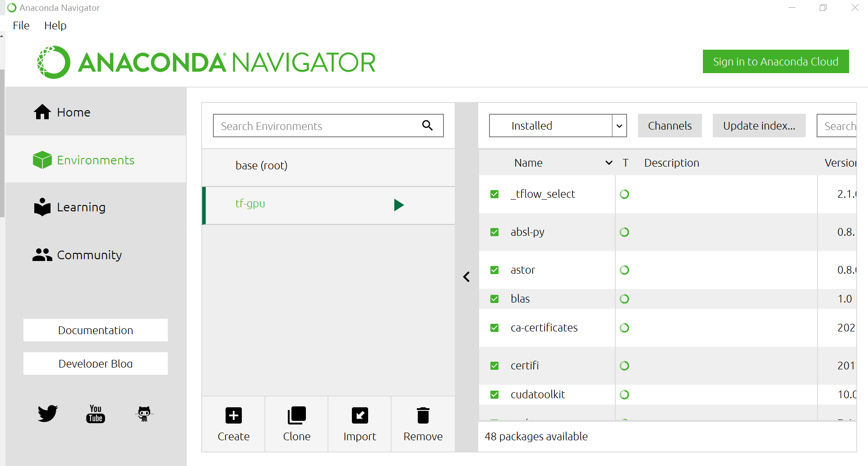Go to the Home tab

(x=96, y=112)
